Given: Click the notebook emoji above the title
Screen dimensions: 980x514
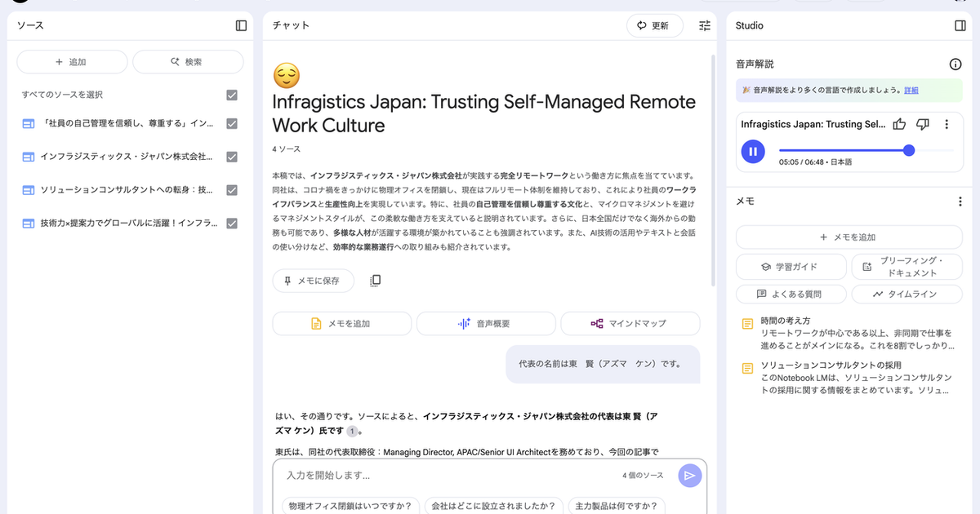Looking at the screenshot, I should coord(287,76).
